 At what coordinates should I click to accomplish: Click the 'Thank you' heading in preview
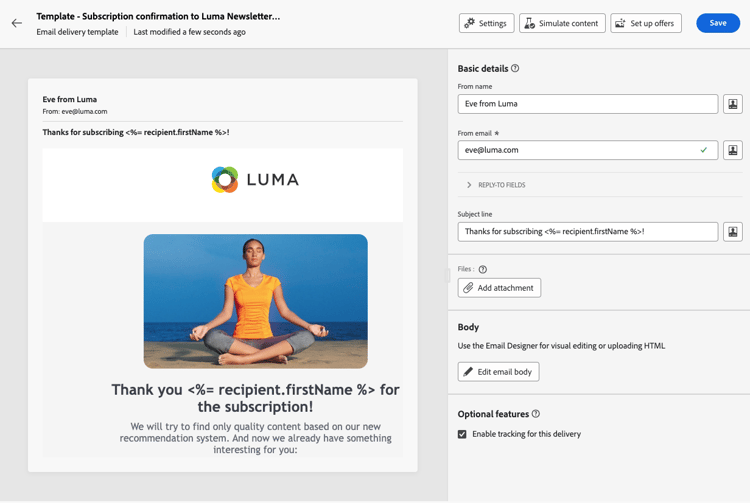tap(255, 398)
